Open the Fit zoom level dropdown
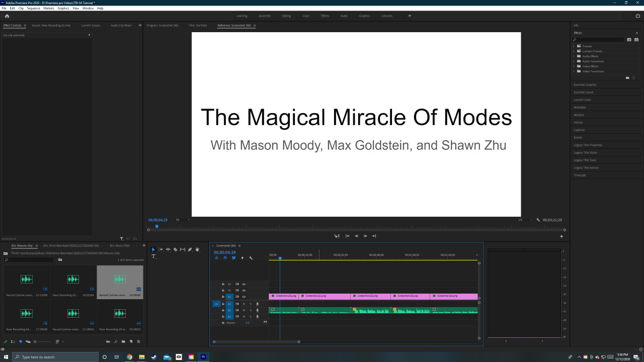 click(x=182, y=220)
